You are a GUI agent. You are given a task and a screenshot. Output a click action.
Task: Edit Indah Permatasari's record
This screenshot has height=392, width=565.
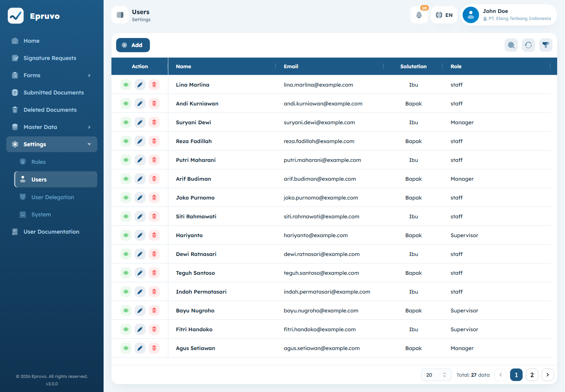[140, 292]
